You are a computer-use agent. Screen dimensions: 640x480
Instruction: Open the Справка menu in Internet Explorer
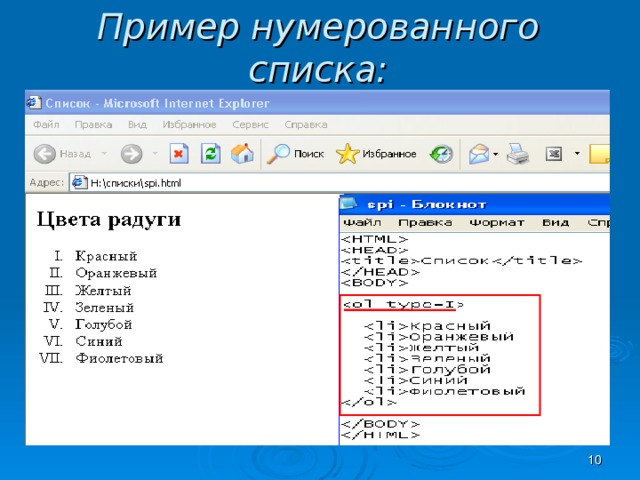pos(306,124)
